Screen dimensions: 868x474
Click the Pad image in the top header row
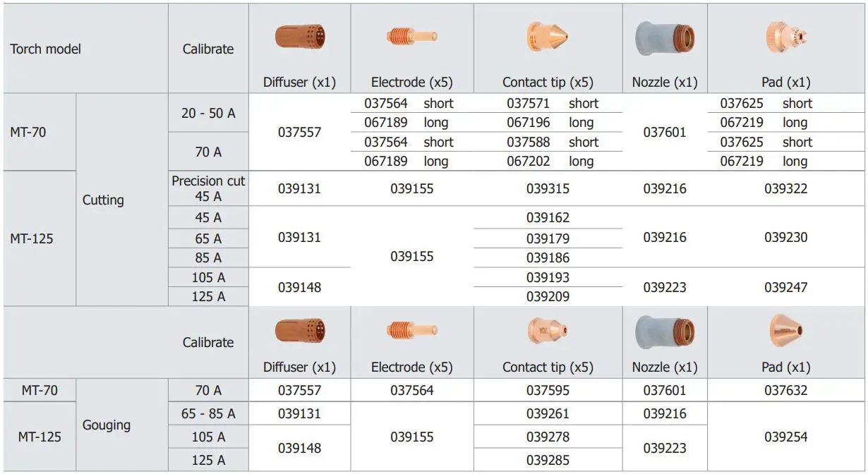point(785,37)
